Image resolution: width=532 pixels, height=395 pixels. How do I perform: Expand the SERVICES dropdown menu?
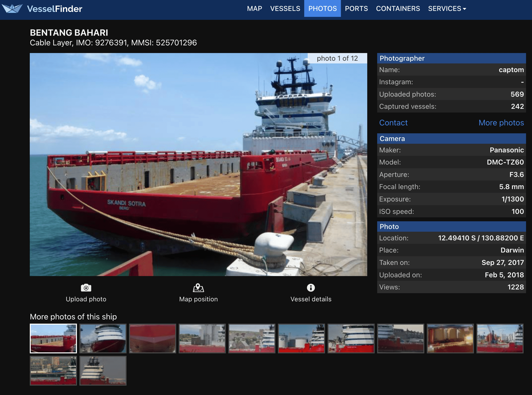447,9
